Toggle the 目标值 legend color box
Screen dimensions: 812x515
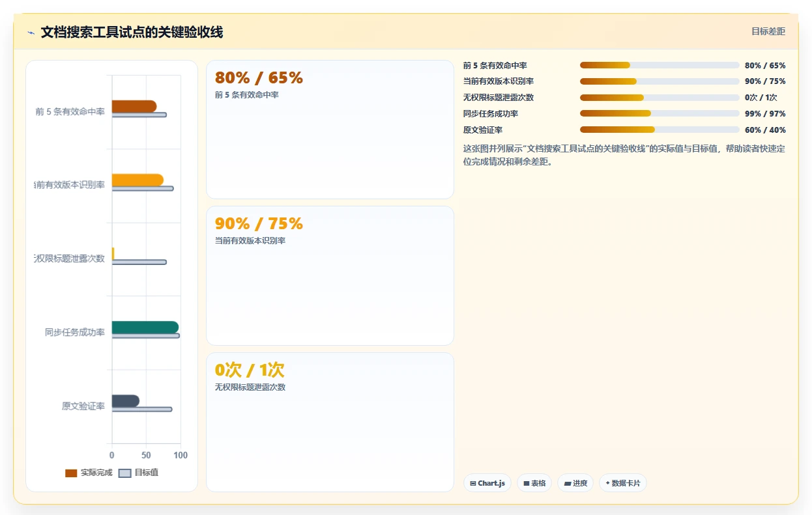[125, 473]
